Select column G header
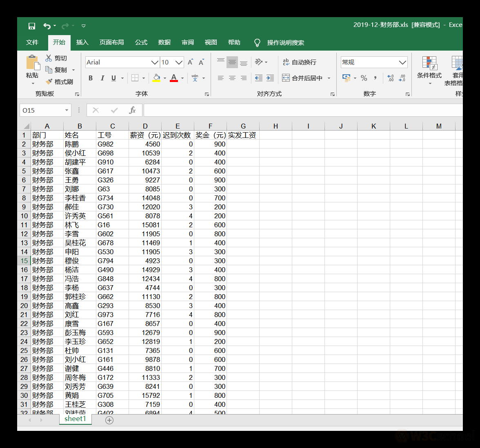The height and width of the screenshot is (448, 480). [243, 126]
